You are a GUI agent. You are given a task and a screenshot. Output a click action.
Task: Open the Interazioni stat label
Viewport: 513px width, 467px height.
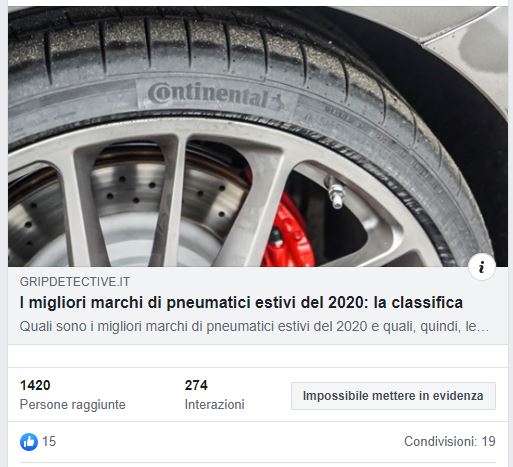point(214,404)
